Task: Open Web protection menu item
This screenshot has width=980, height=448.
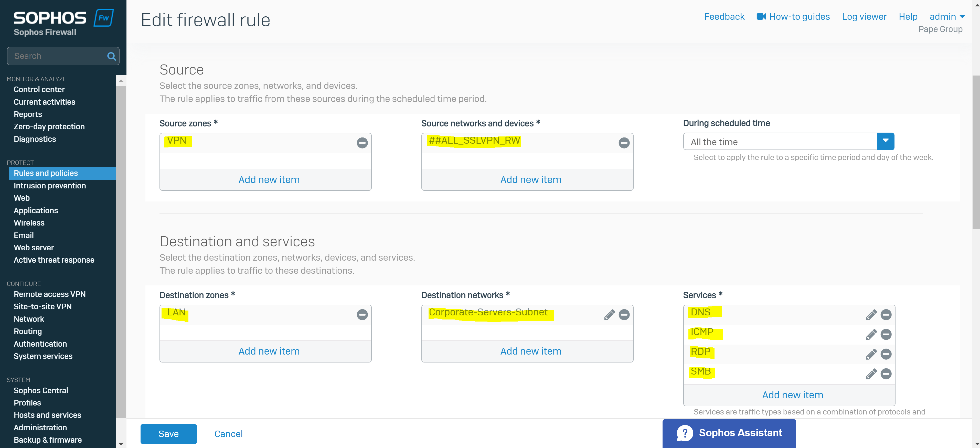Action: 22,198
